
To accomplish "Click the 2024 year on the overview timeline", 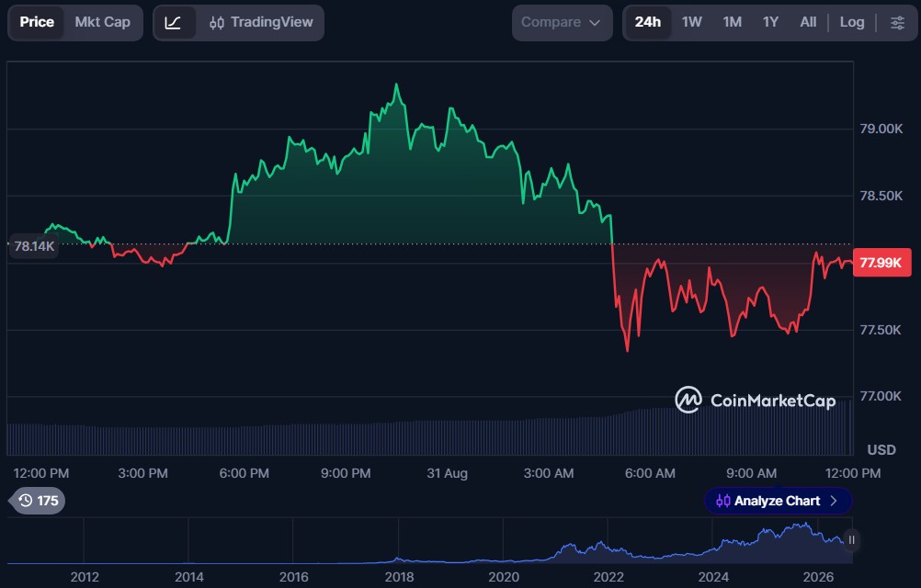I will point(713,578).
